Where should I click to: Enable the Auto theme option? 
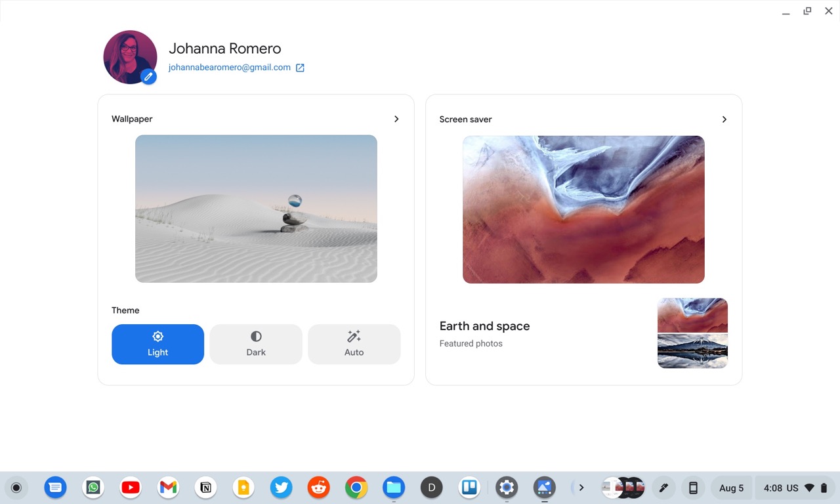[x=354, y=344]
